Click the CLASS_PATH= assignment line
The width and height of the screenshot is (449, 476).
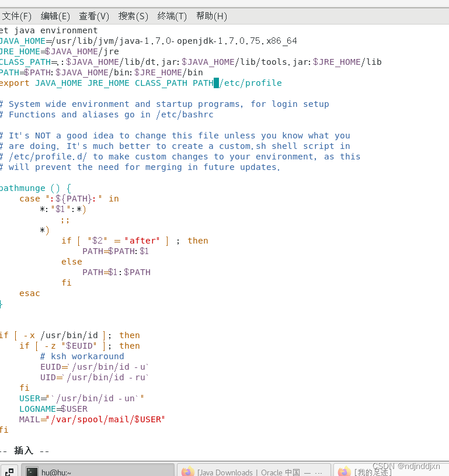tap(191, 62)
